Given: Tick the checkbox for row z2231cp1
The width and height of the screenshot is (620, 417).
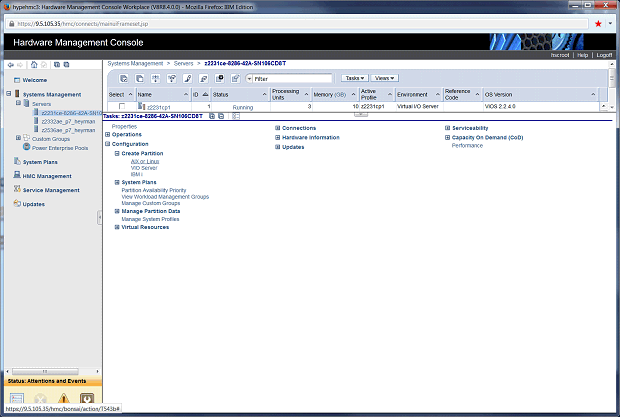Looking at the screenshot, I should tap(122, 106).
